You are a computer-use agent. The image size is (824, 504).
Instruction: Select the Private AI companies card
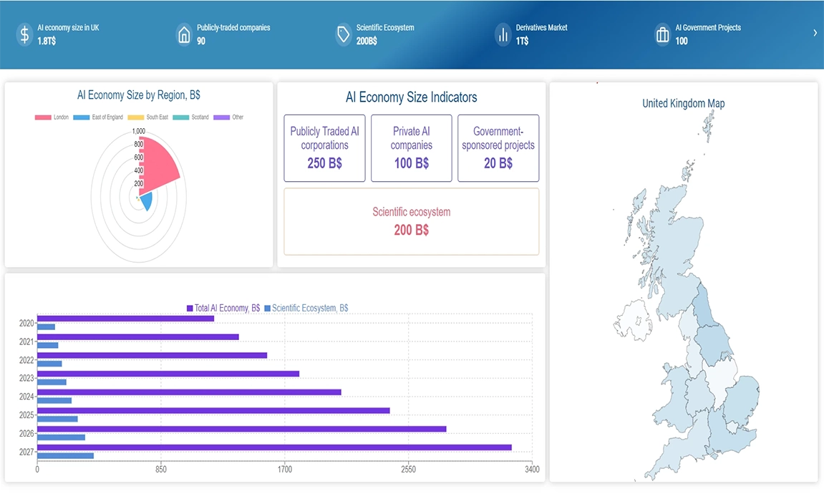pyautogui.click(x=411, y=148)
